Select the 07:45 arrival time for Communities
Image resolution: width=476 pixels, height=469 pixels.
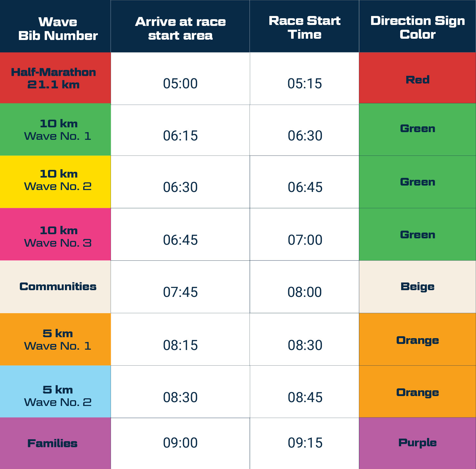(x=180, y=292)
